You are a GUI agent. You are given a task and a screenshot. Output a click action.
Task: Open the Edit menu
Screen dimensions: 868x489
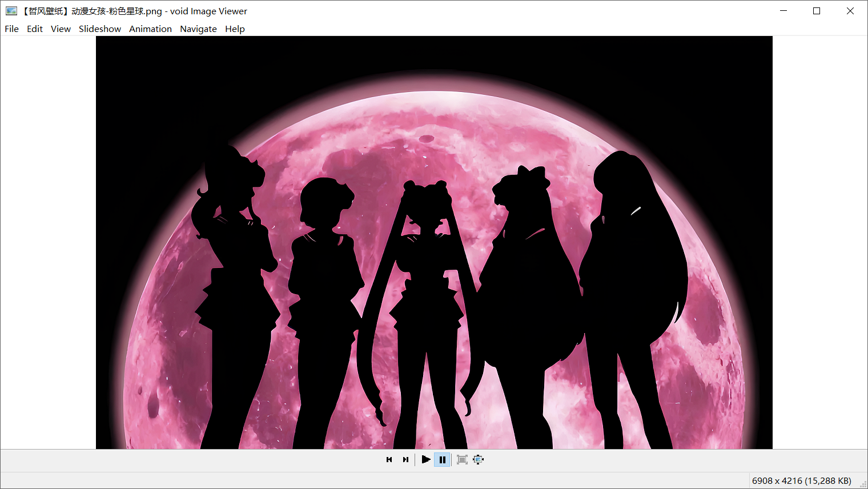[x=35, y=29]
